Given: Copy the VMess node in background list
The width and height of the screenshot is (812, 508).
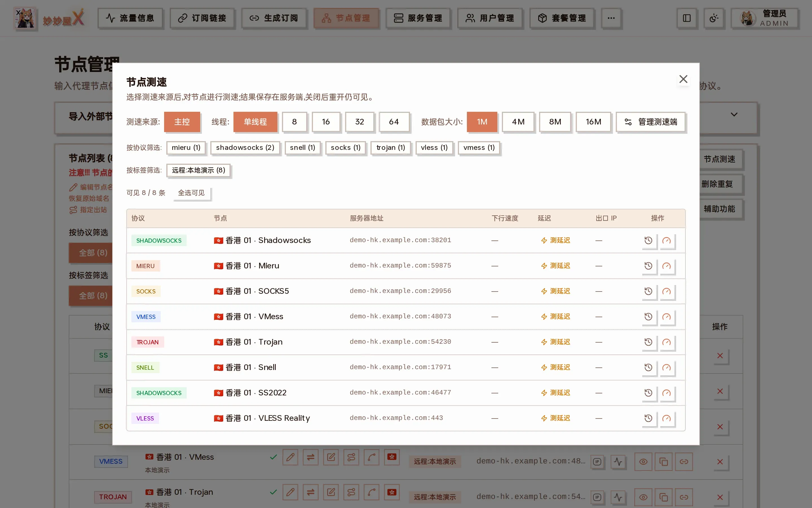Looking at the screenshot, I should coord(663,462).
